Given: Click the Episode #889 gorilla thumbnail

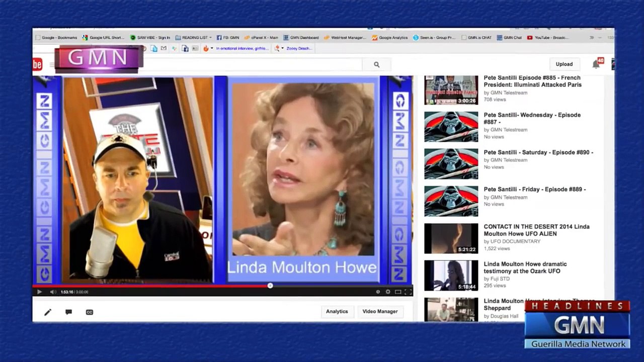Looking at the screenshot, I should (451, 201).
